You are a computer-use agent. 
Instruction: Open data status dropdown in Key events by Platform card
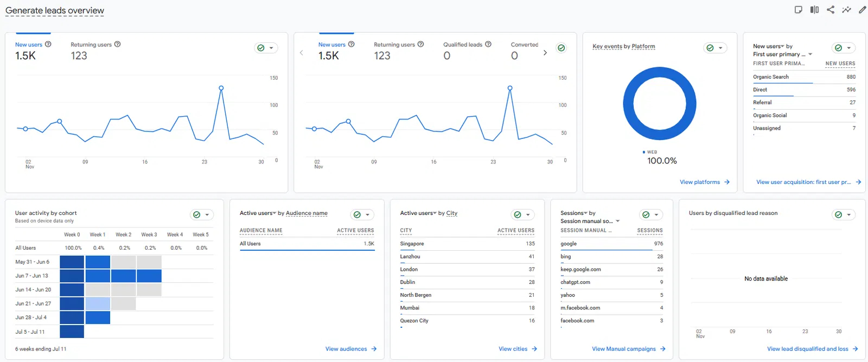pyautogui.click(x=715, y=48)
